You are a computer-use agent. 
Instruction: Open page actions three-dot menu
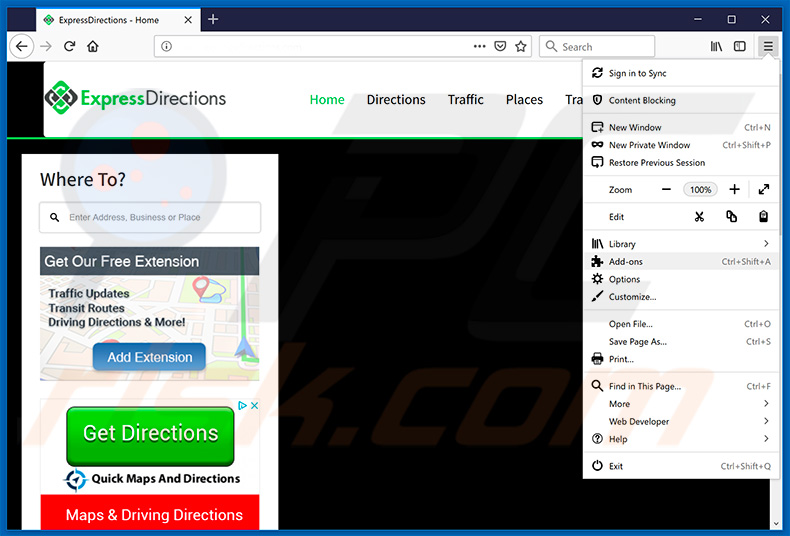click(x=479, y=47)
